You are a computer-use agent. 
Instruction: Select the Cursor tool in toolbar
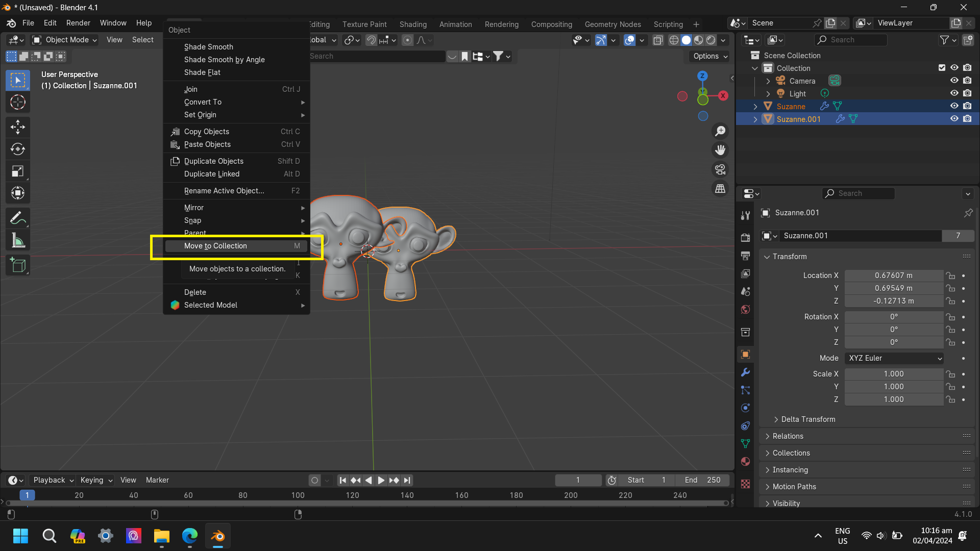point(18,103)
